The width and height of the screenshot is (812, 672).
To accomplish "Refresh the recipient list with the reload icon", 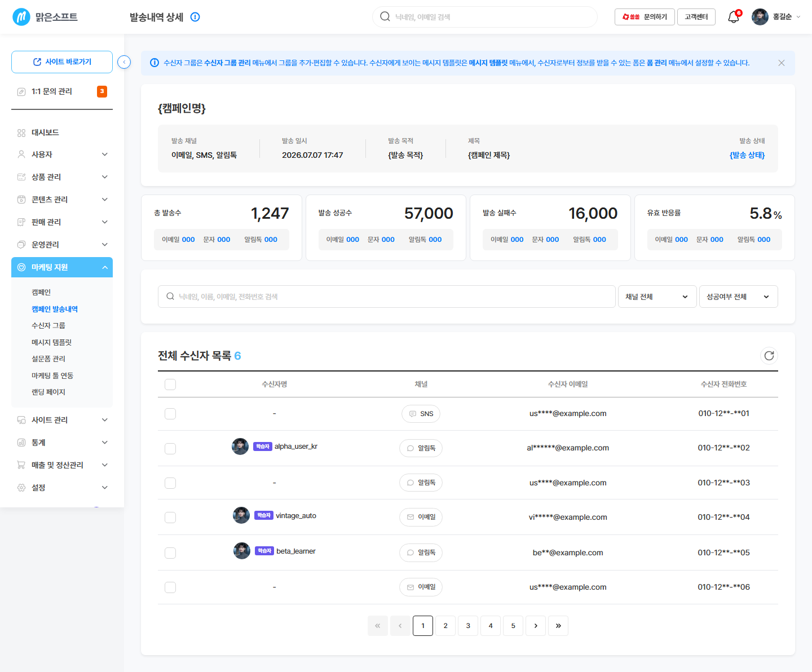I will (x=769, y=355).
